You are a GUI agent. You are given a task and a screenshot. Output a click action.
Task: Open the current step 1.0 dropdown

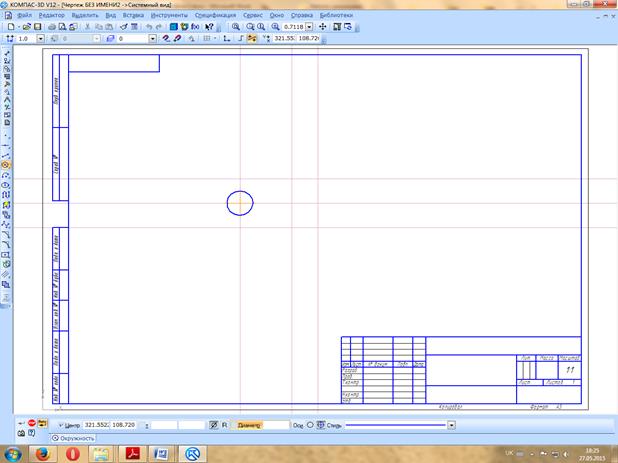click(x=40, y=38)
